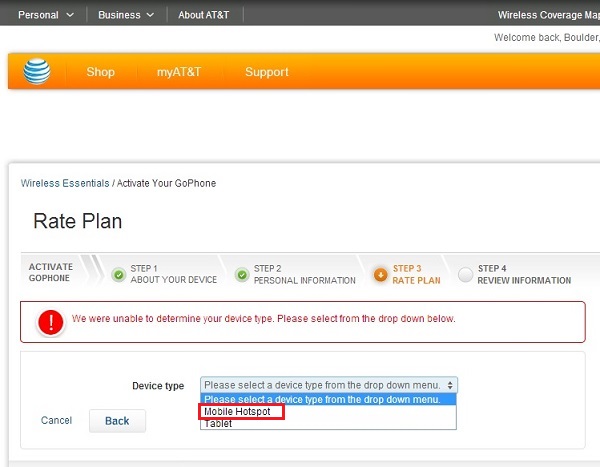
Task: Click Step 3 Rate Plan label
Action: coord(416,274)
